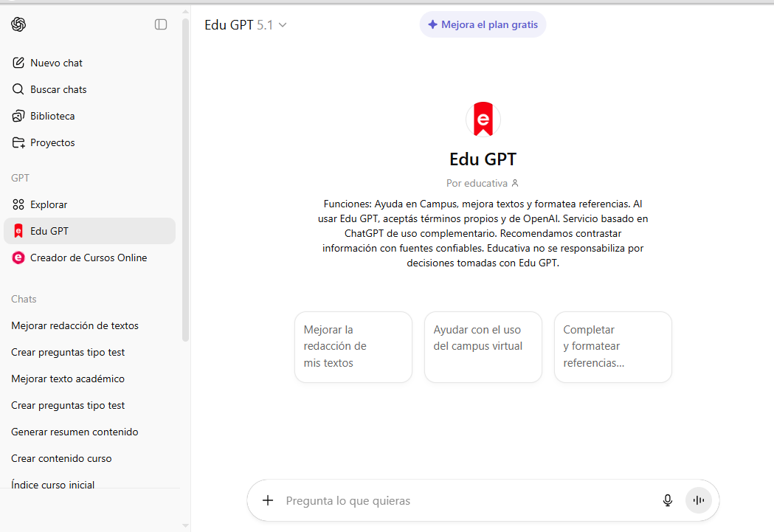Expand Explorar in the GPT section
Viewport: 774px width, 532px height.
[x=18, y=204]
